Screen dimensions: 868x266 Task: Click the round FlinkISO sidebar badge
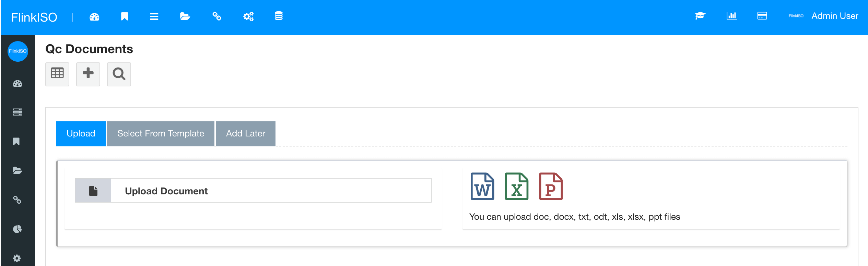tap(18, 51)
